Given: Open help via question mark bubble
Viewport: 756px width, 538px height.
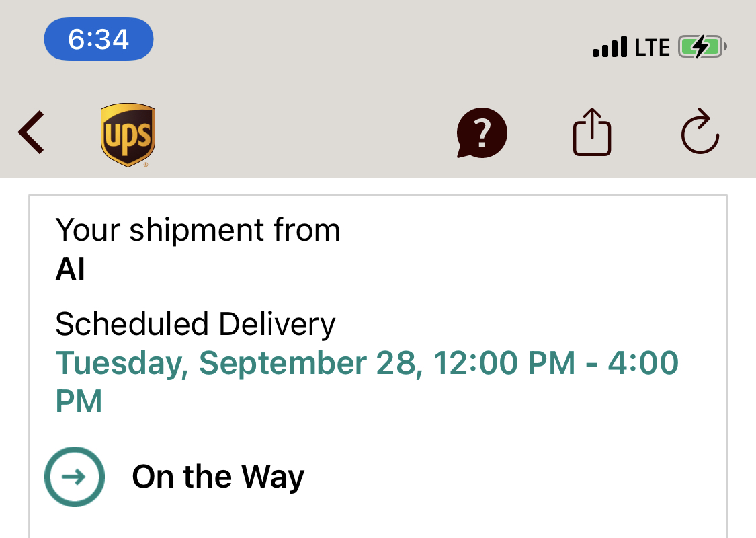Looking at the screenshot, I should coord(481,133).
